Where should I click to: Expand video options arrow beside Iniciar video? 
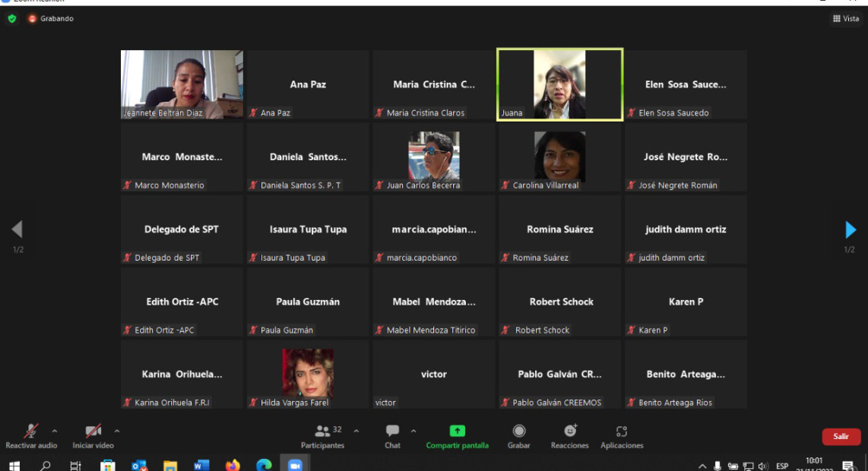click(x=116, y=431)
